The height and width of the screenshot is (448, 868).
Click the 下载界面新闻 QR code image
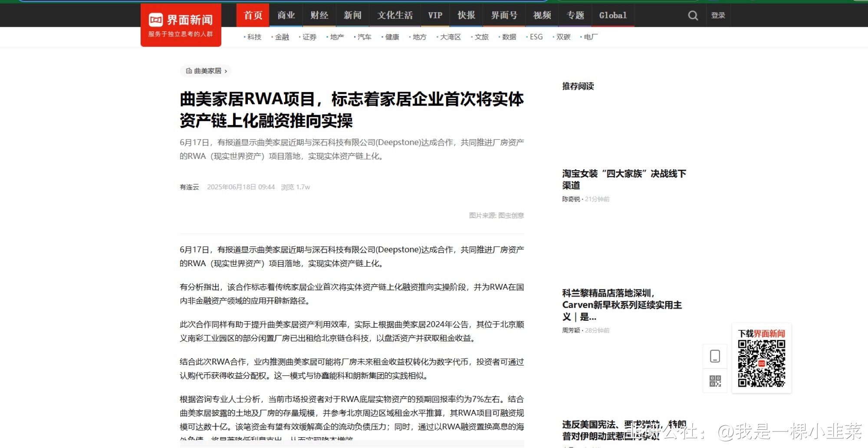click(x=762, y=363)
